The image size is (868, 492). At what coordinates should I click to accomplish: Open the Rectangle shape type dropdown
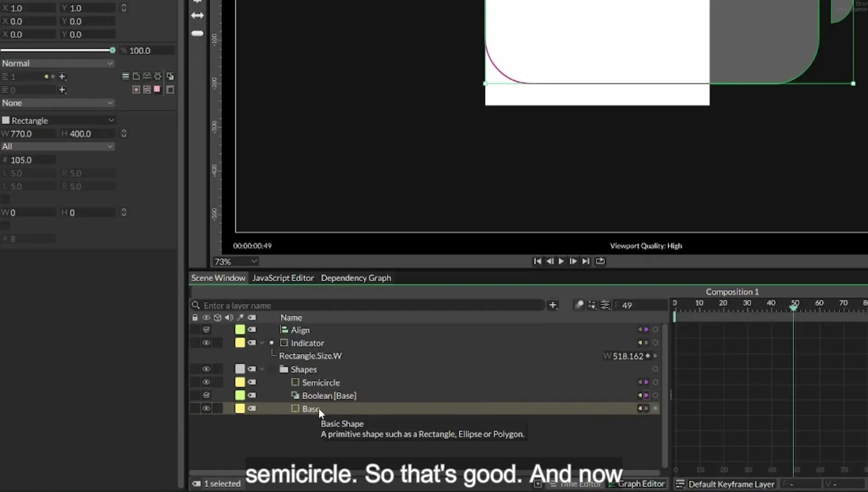pos(58,120)
